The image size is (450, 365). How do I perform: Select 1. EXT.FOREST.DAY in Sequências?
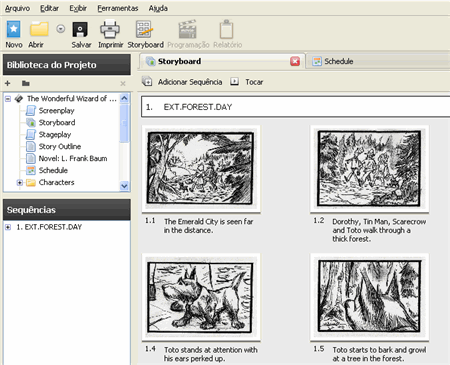(49, 227)
